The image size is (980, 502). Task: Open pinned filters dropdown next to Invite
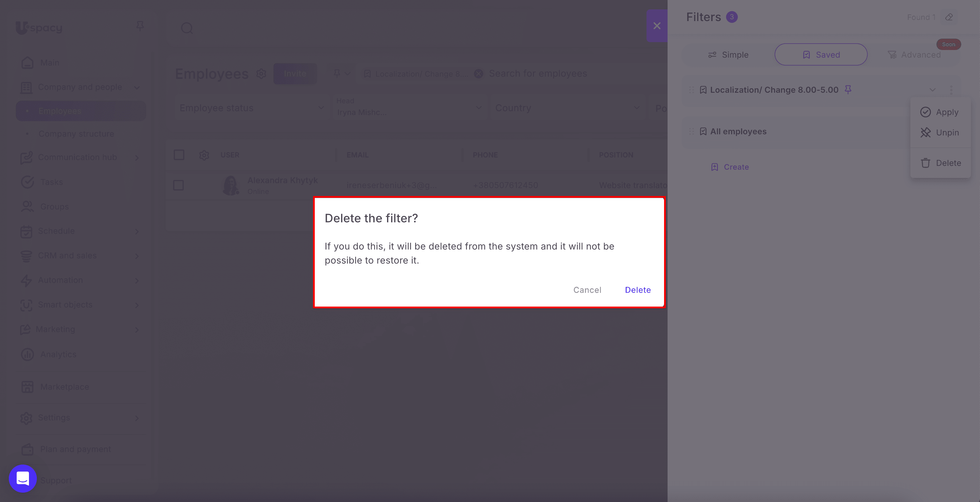click(342, 73)
